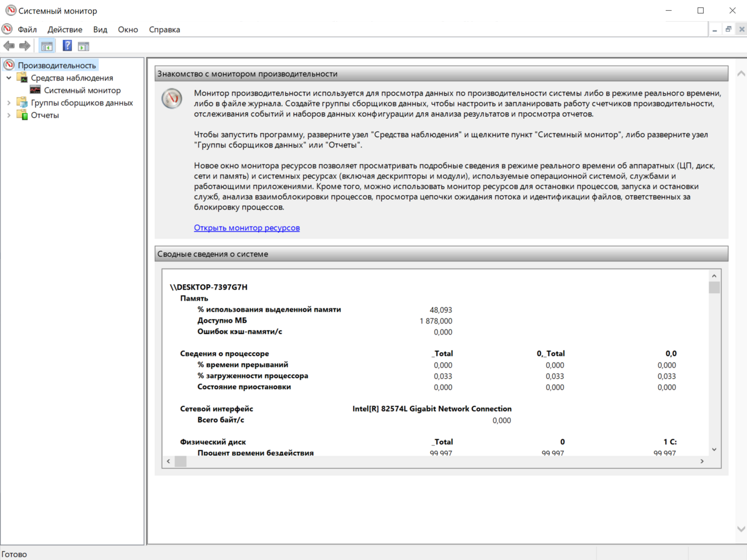Click the Forward arrow in toolbar
Screen dimensions: 747x560
click(x=25, y=46)
